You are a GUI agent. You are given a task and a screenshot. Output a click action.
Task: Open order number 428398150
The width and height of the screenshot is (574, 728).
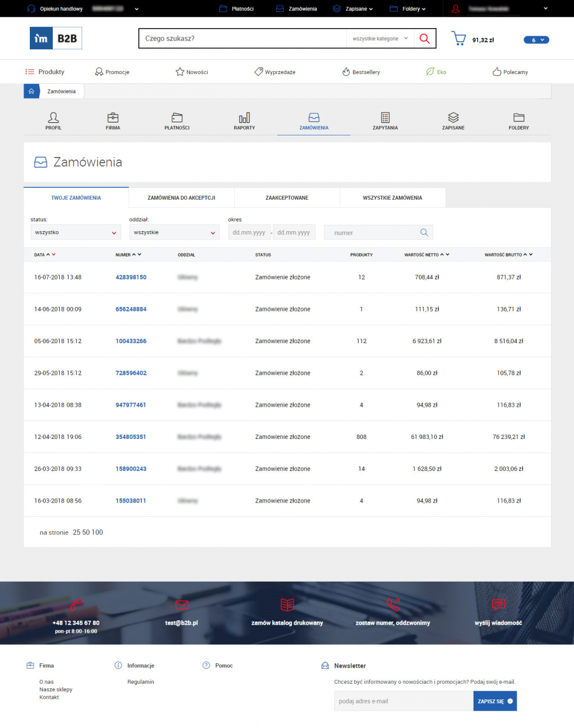pyautogui.click(x=131, y=277)
